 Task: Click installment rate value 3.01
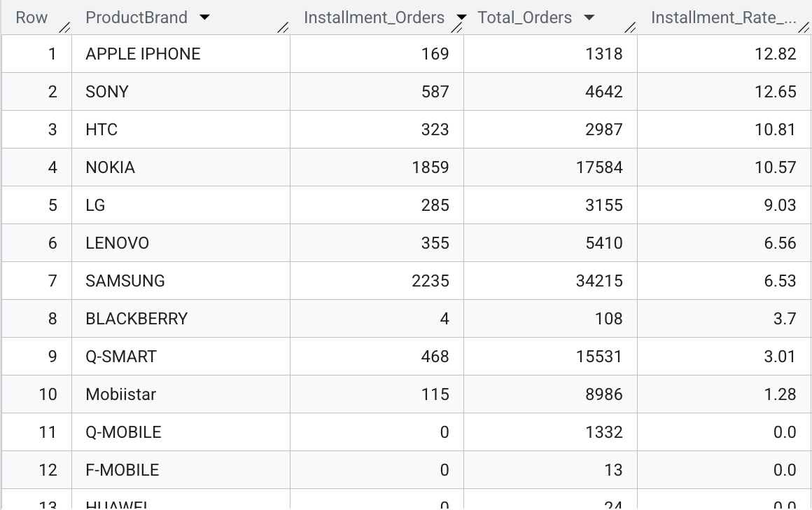(x=780, y=357)
